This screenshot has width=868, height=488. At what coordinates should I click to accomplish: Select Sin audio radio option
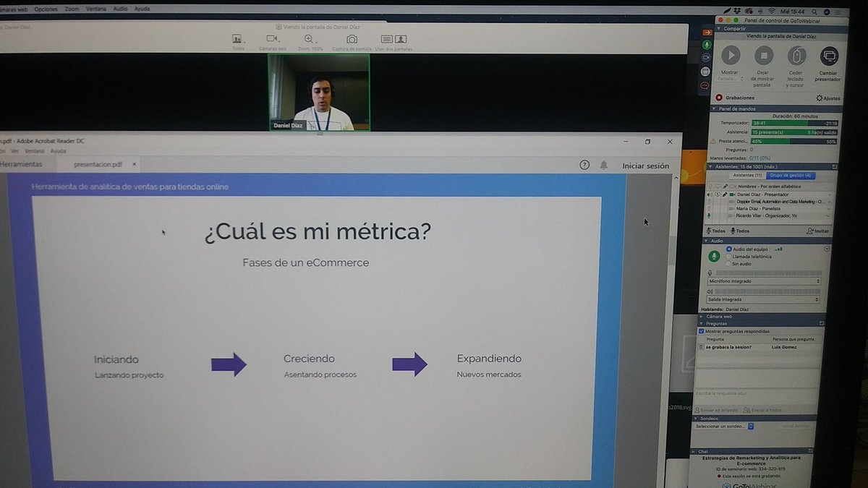tap(728, 263)
